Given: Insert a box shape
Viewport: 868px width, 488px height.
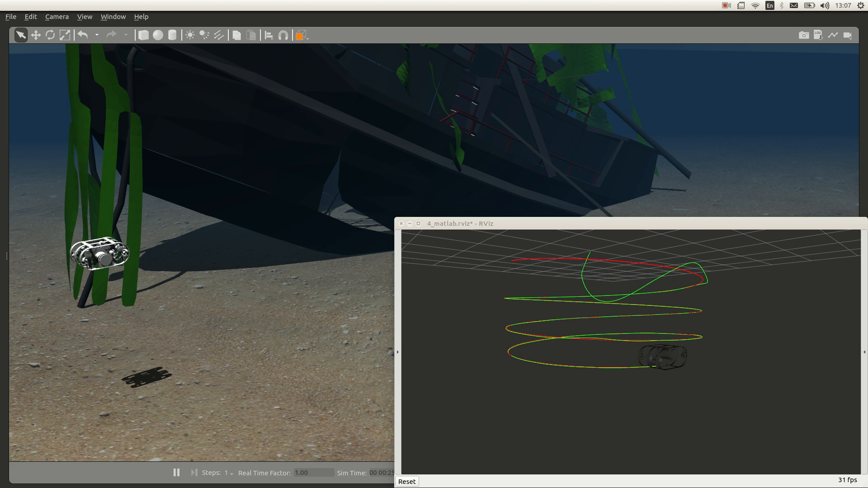Looking at the screenshot, I should 143,35.
